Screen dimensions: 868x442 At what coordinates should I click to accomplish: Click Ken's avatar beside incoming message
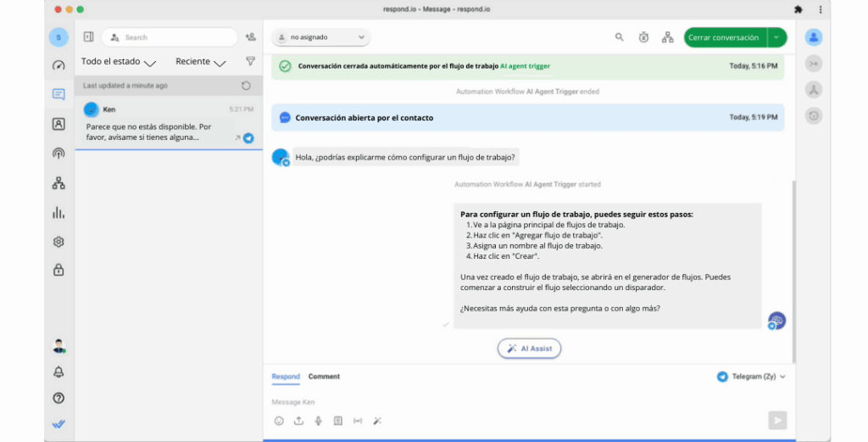coord(281,157)
